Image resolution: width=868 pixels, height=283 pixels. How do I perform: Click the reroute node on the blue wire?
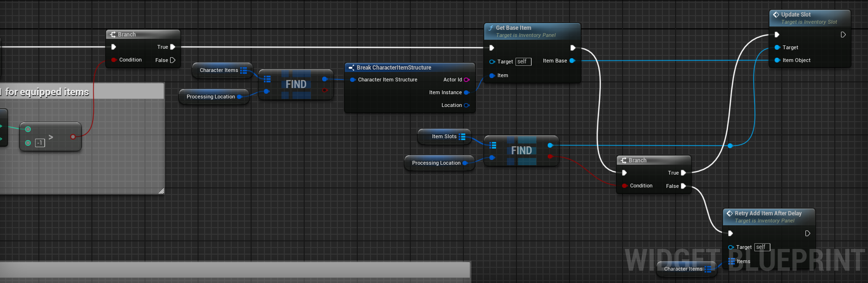(x=730, y=146)
